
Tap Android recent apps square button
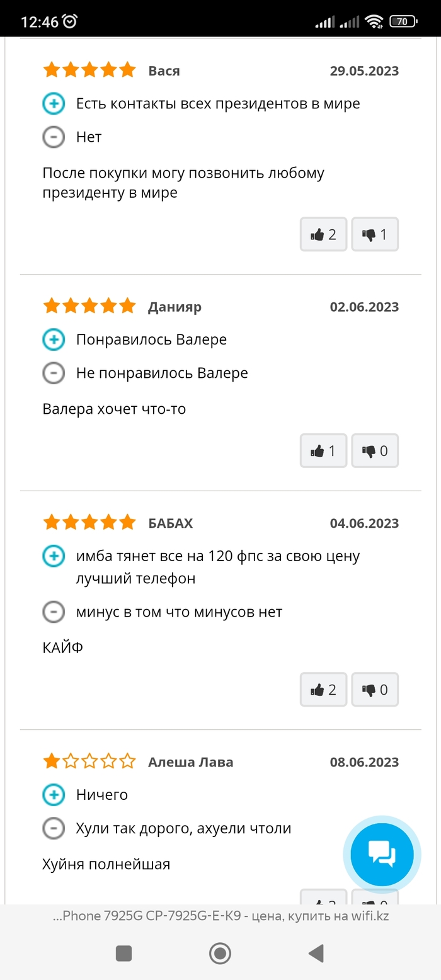click(124, 954)
